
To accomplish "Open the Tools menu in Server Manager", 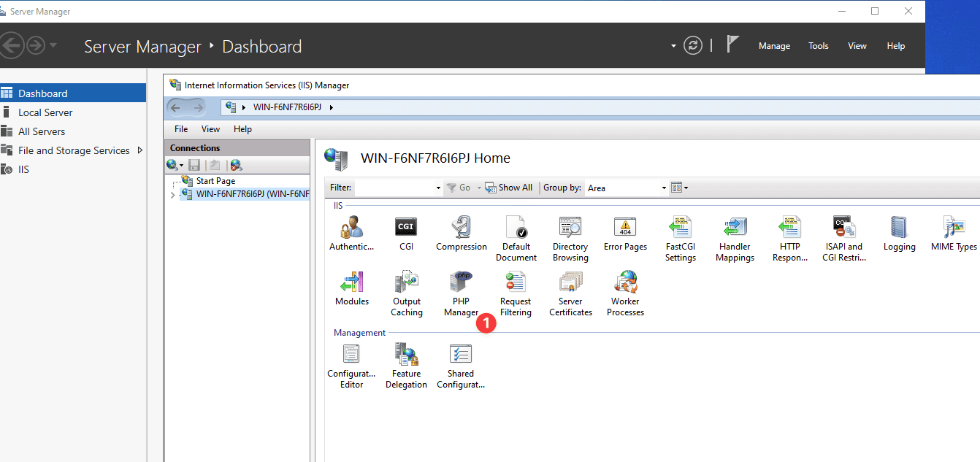I will pyautogui.click(x=818, y=46).
